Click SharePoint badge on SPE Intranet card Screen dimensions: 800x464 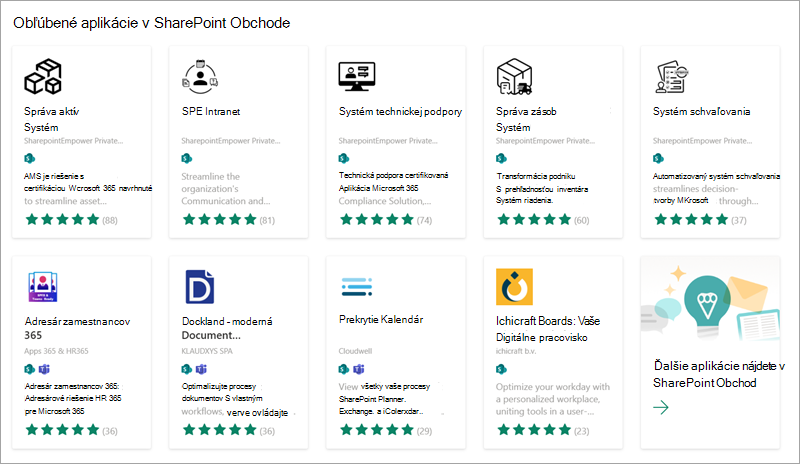(x=187, y=158)
